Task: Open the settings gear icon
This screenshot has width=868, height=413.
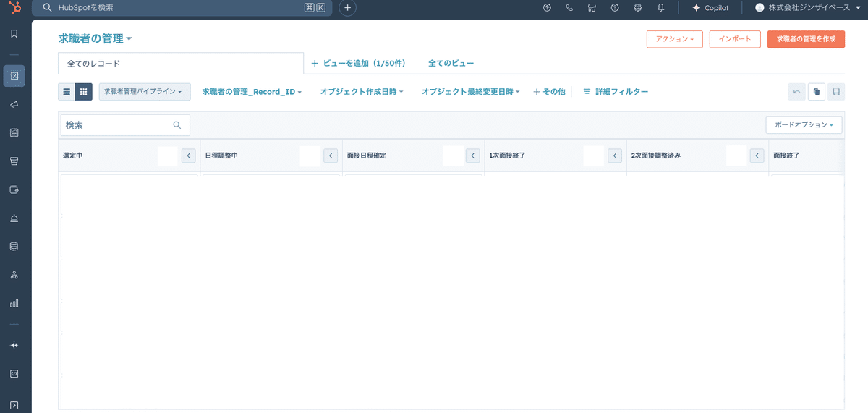Action: click(x=637, y=8)
